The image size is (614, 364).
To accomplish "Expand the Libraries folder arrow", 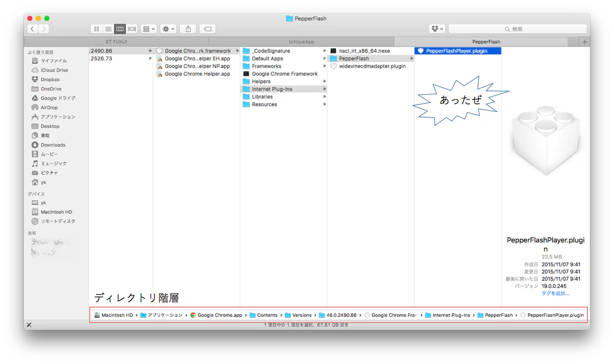I will 325,97.
